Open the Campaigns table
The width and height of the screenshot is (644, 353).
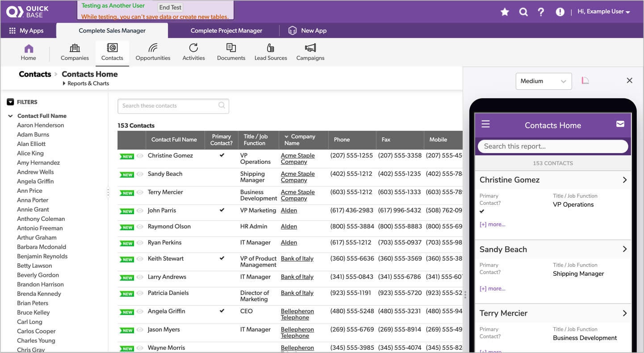coord(310,53)
